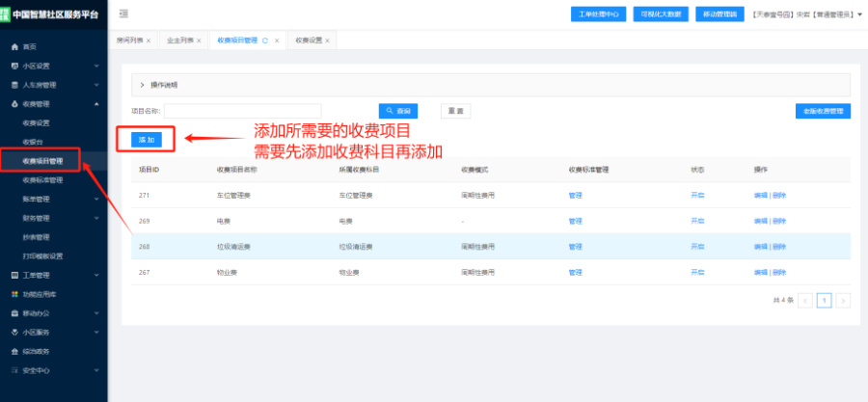
Task: Click 编辑 for 电费 row
Action: [761, 221]
